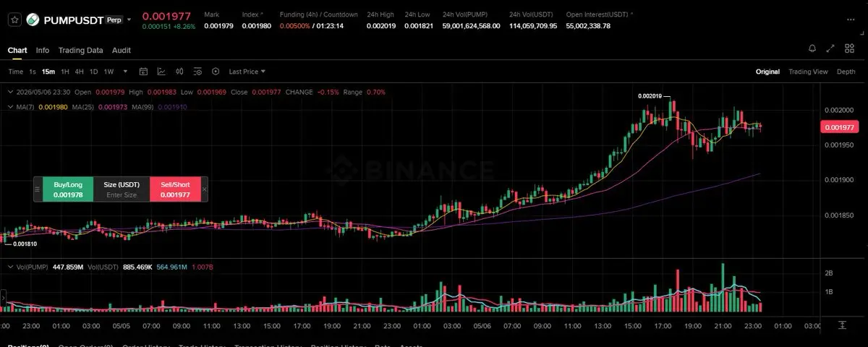Switch to the Chart tab

(x=17, y=50)
